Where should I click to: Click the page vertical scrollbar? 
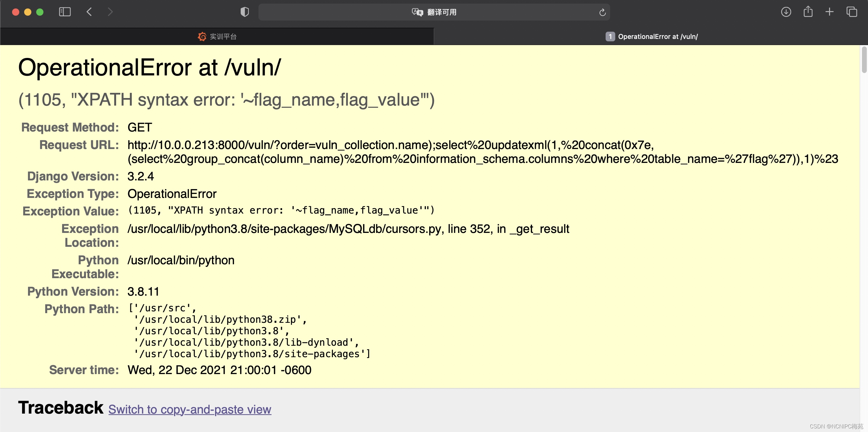pyautogui.click(x=864, y=60)
